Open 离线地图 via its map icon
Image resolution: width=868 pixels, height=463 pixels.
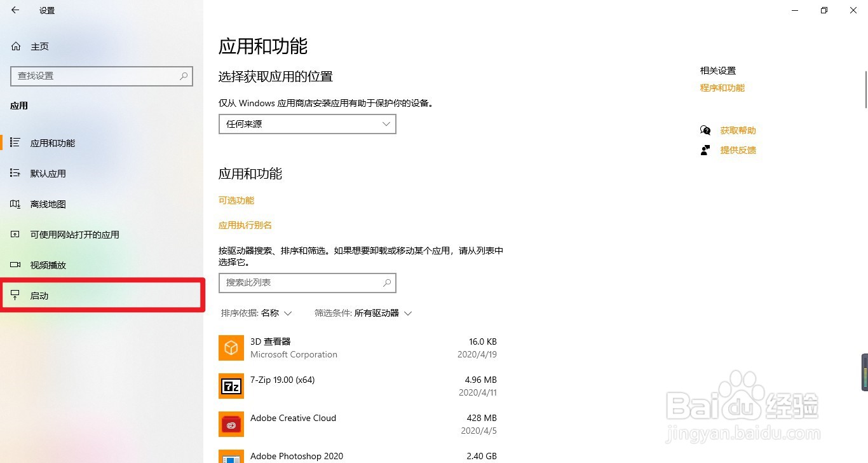pyautogui.click(x=15, y=204)
